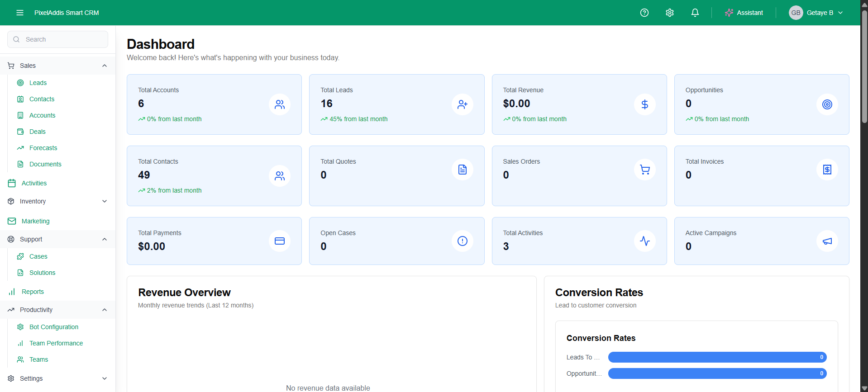This screenshot has width=868, height=392.
Task: Open the hamburger menu icon
Action: 20,13
